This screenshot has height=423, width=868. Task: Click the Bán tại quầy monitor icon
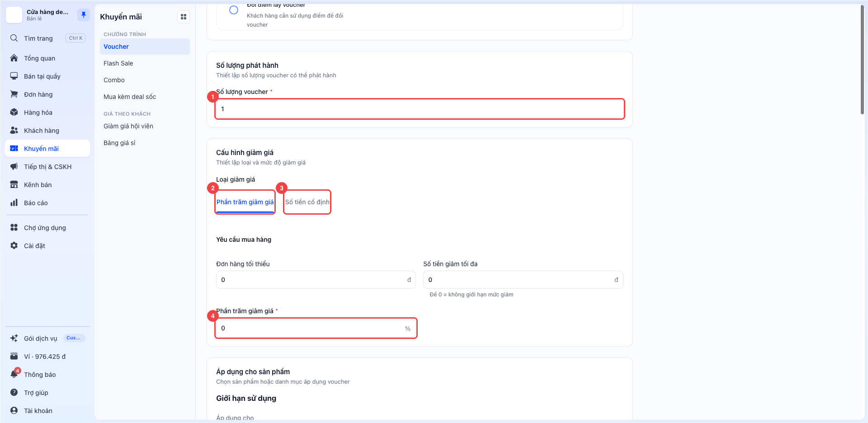14,76
